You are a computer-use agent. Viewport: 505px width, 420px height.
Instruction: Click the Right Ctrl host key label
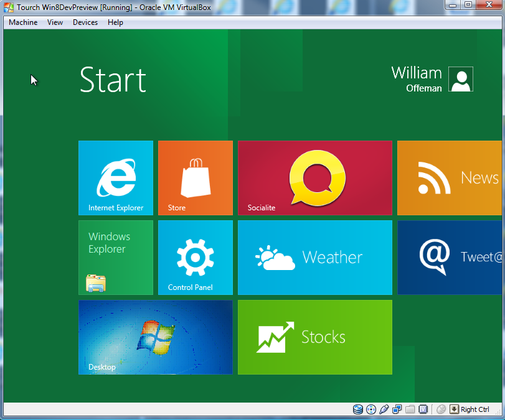pos(474,409)
